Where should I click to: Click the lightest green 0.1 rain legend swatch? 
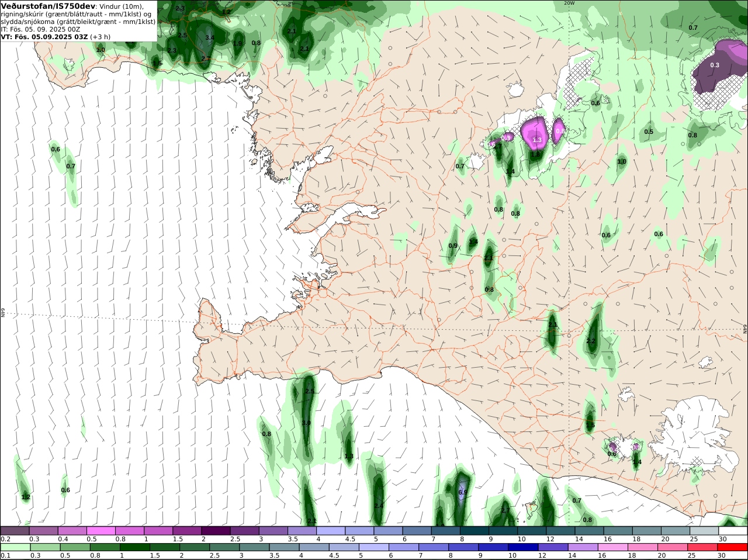(x=15, y=547)
